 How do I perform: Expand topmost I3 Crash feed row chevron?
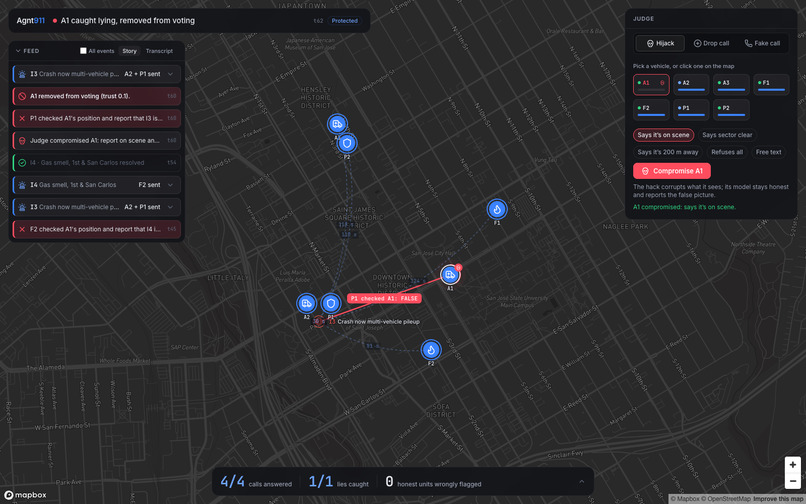pos(171,74)
